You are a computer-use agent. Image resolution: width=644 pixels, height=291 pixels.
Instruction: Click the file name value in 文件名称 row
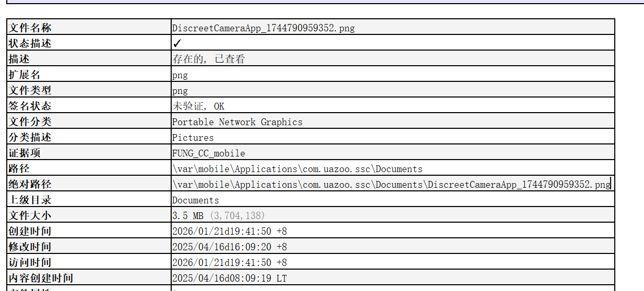263,28
